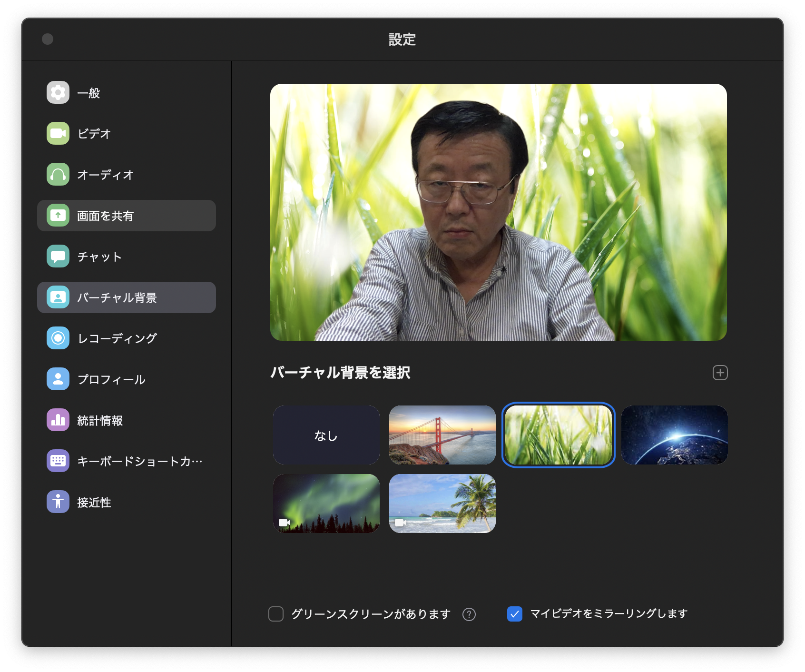
Task: Click the keyboard shortcuts keyboard icon
Action: (58, 461)
